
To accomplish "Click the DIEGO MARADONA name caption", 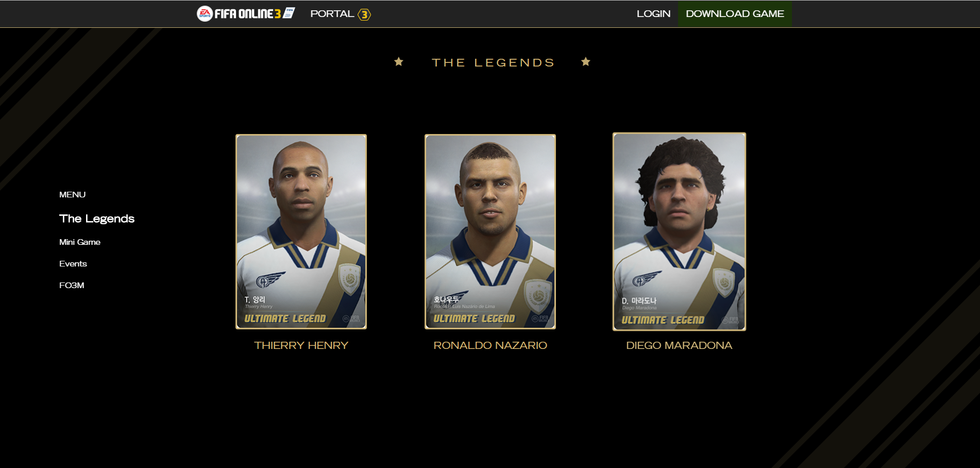I will pyautogui.click(x=679, y=345).
